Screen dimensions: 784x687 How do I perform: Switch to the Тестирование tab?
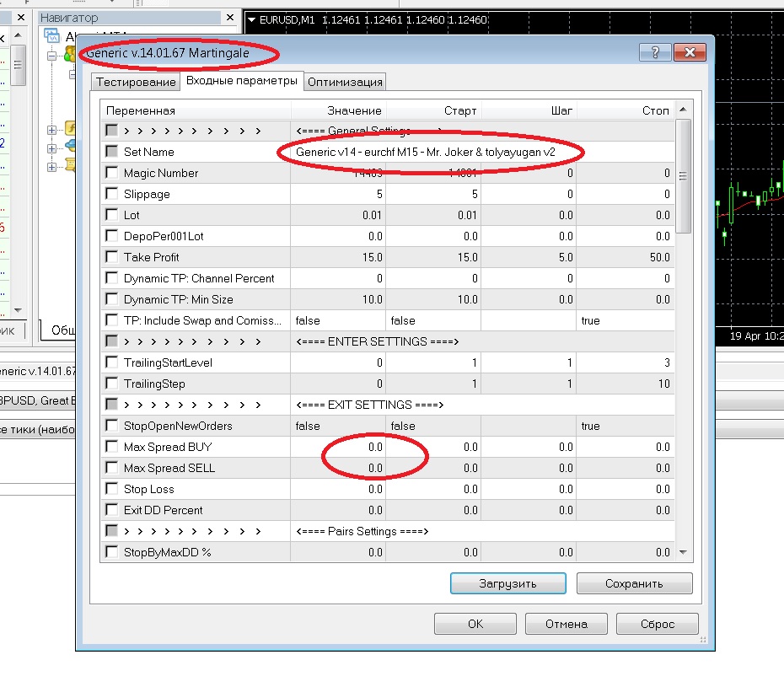point(136,82)
